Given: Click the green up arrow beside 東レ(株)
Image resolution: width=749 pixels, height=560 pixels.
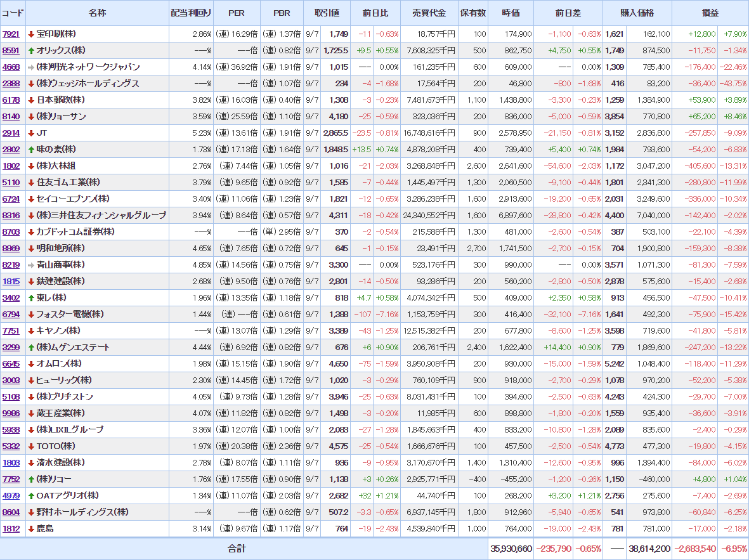Looking at the screenshot, I should (x=31, y=298).
